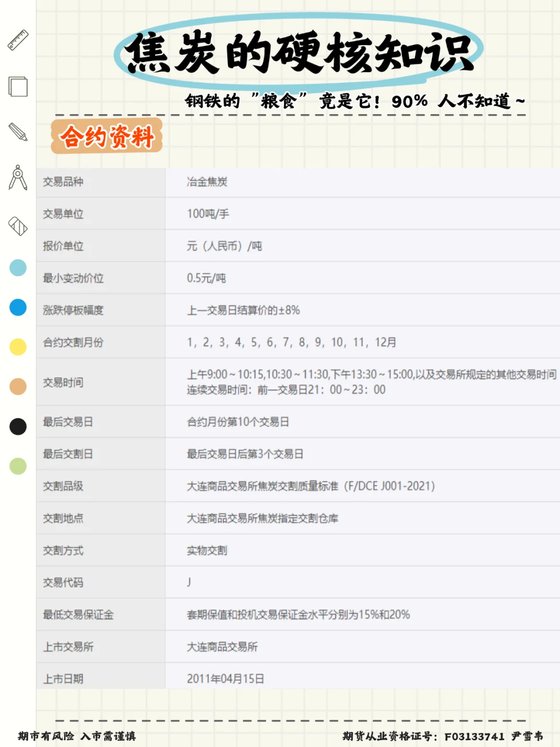560x747 pixels.
Task: Select the 上市交易所 row label
Action: coord(68,647)
